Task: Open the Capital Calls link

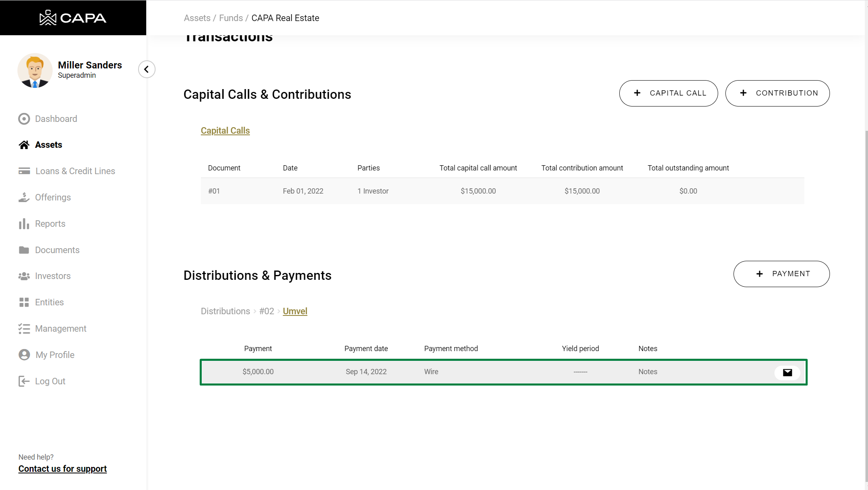Action: coord(225,130)
